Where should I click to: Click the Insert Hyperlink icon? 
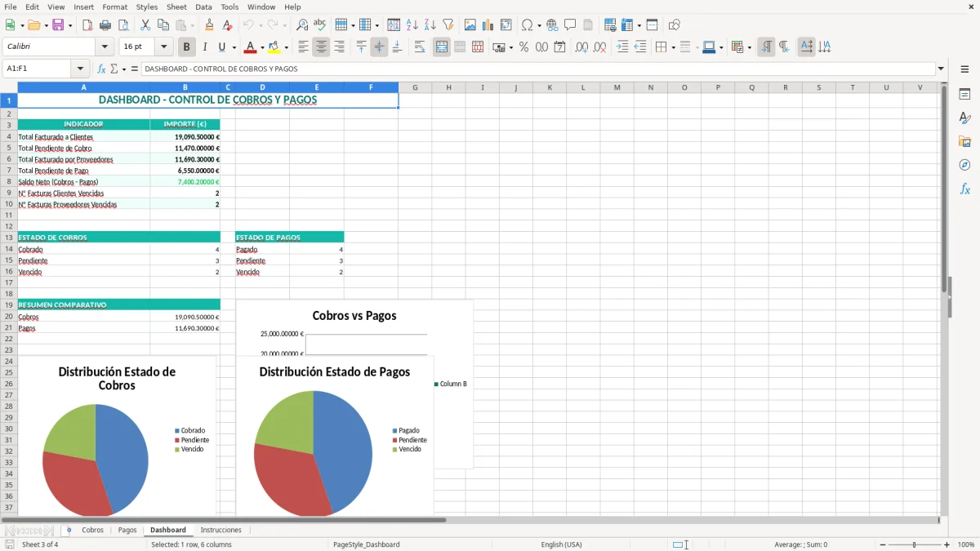pos(552,25)
